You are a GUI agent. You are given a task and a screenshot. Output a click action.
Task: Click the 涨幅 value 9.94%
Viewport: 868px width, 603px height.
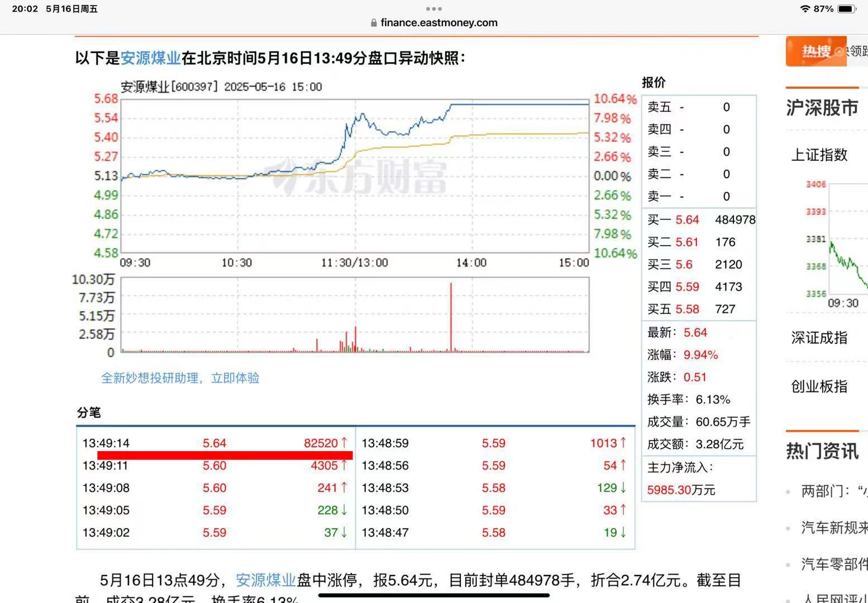coord(701,355)
